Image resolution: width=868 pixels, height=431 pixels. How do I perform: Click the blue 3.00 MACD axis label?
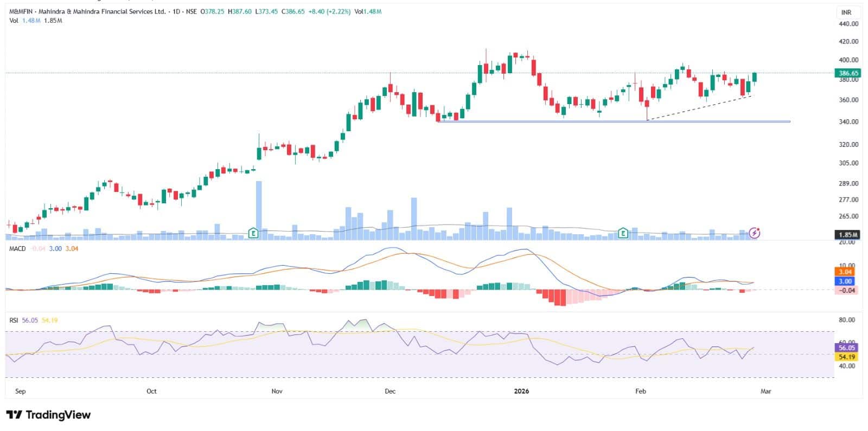tap(845, 281)
